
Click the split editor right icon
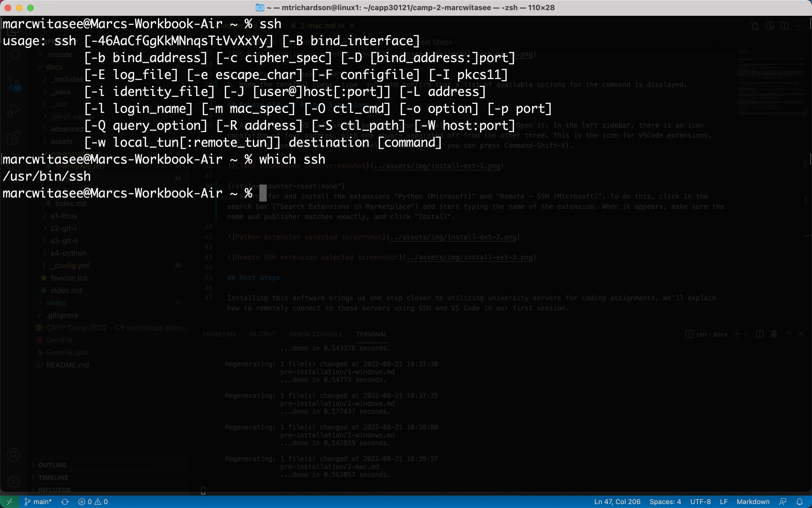784,26
